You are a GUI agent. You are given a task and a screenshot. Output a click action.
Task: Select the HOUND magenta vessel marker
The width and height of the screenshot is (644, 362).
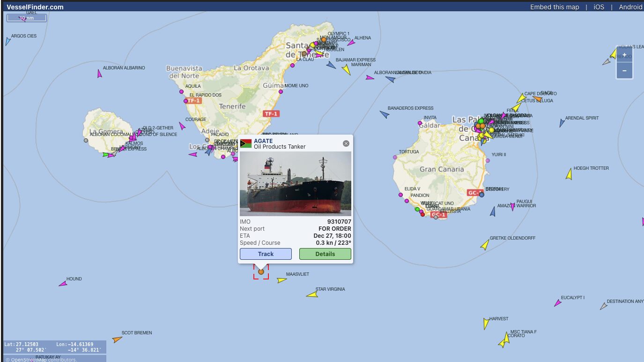pyautogui.click(x=63, y=284)
